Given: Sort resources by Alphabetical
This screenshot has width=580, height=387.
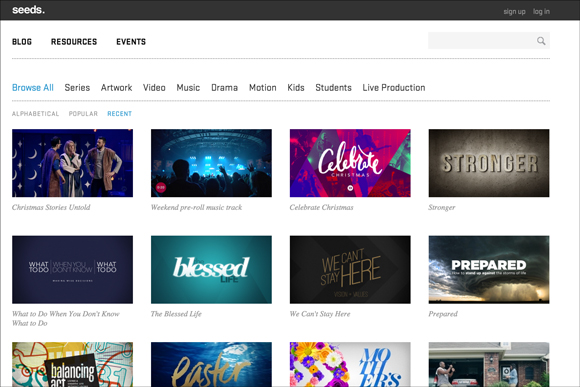Looking at the screenshot, I should tap(36, 114).
